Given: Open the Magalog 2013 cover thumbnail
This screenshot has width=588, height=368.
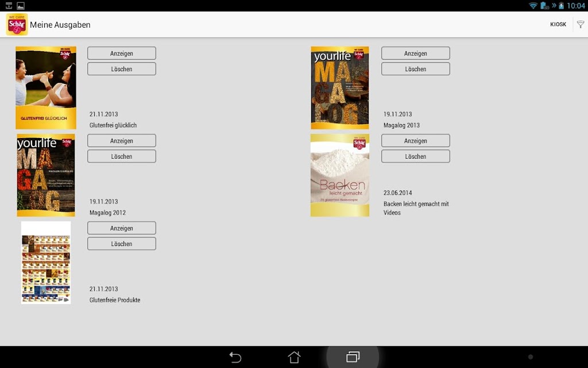Looking at the screenshot, I should (340, 88).
